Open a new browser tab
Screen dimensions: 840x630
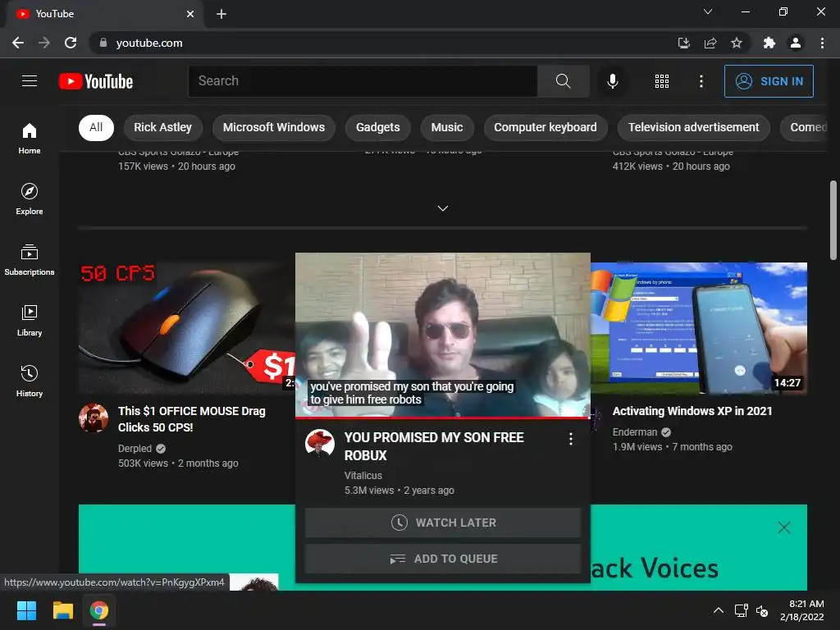(221, 14)
